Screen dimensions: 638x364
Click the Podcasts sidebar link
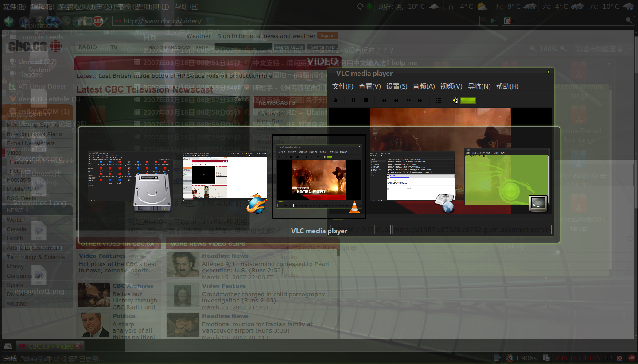[x=19, y=180]
